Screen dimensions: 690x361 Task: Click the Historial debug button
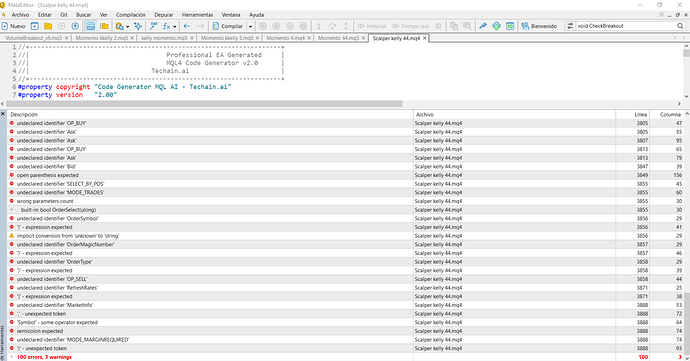pos(372,26)
